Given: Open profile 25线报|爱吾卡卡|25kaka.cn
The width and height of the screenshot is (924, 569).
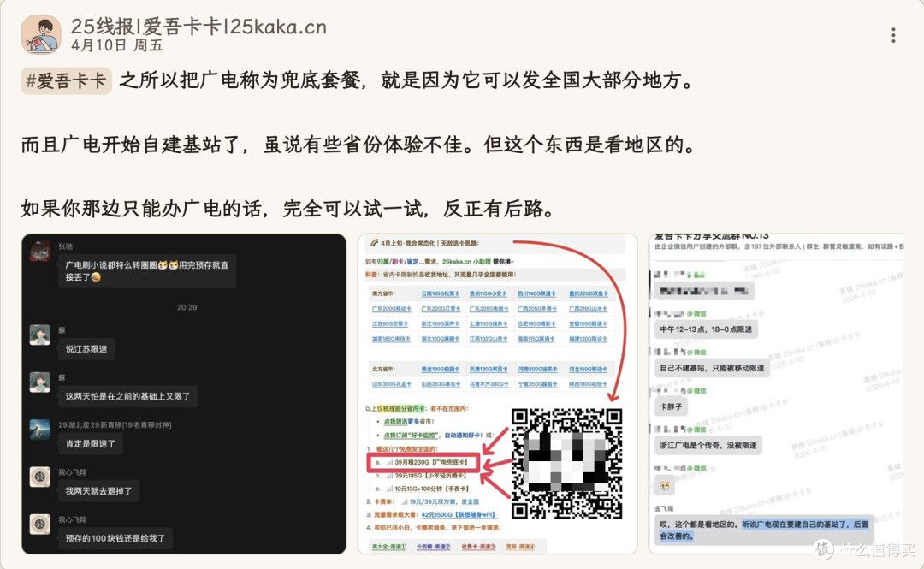Looking at the screenshot, I should point(198,27).
